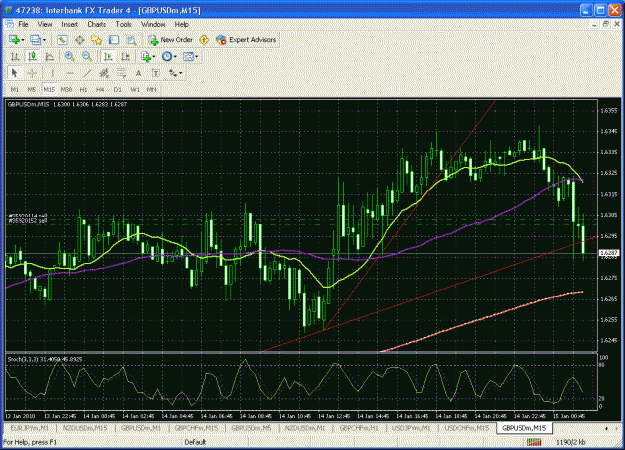
Task: Zoom out of the chart
Action: (x=86, y=57)
